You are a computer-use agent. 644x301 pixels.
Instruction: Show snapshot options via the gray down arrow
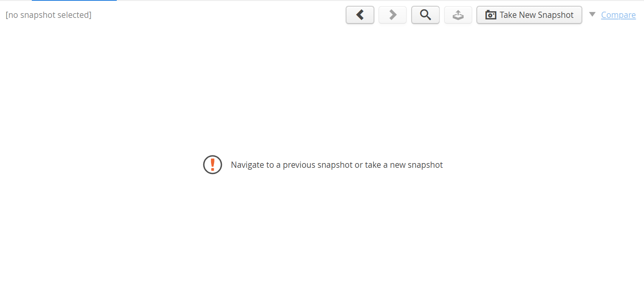592,14
